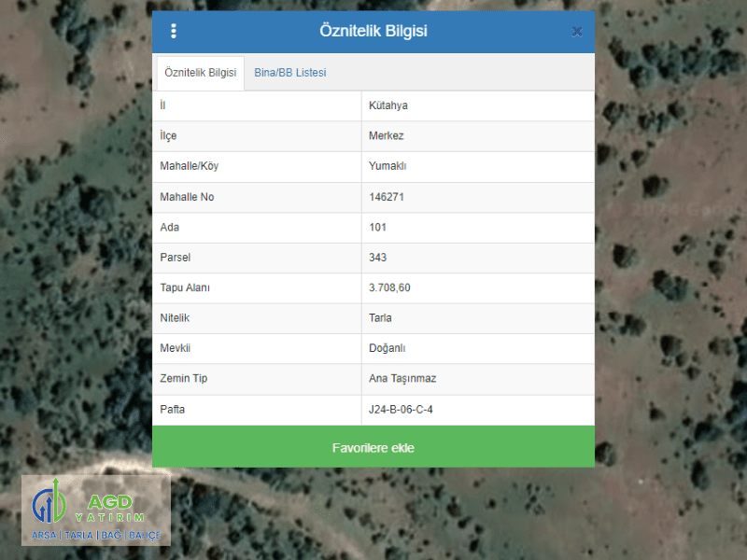
Task: Click the Tapu Alanı value 3.708,60
Action: coord(389,287)
